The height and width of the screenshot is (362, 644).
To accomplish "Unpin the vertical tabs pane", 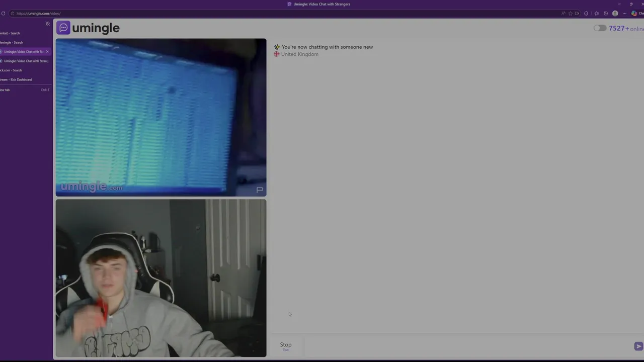I will [48, 24].
